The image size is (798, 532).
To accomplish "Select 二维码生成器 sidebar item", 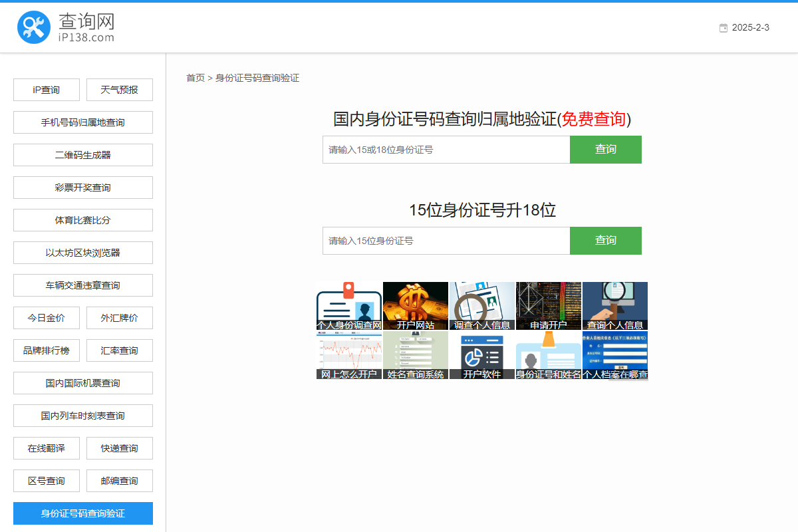I will coord(83,155).
